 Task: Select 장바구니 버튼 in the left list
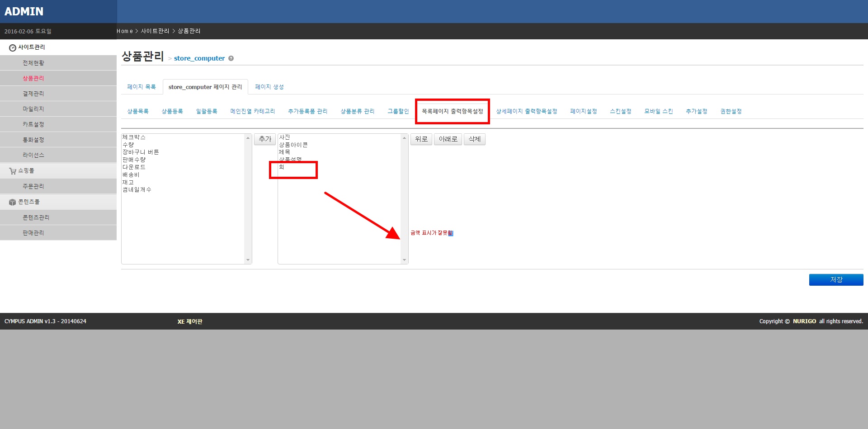pyautogui.click(x=141, y=152)
